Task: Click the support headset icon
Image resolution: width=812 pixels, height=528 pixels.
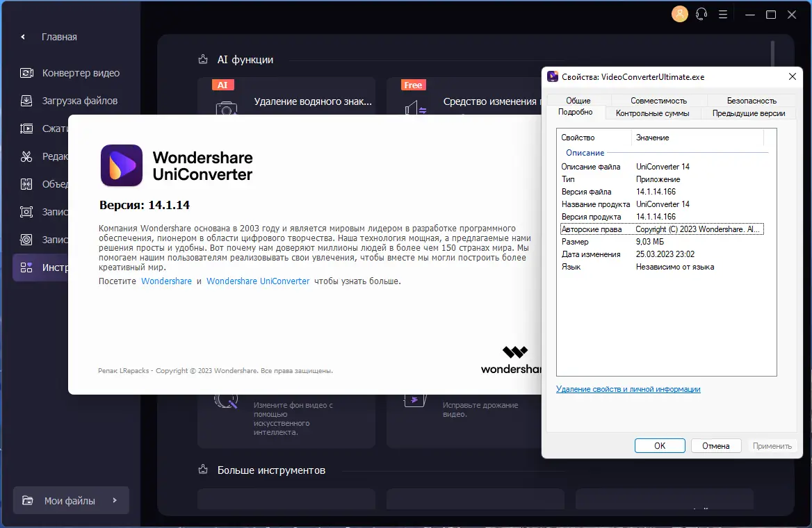Action: coord(701,14)
